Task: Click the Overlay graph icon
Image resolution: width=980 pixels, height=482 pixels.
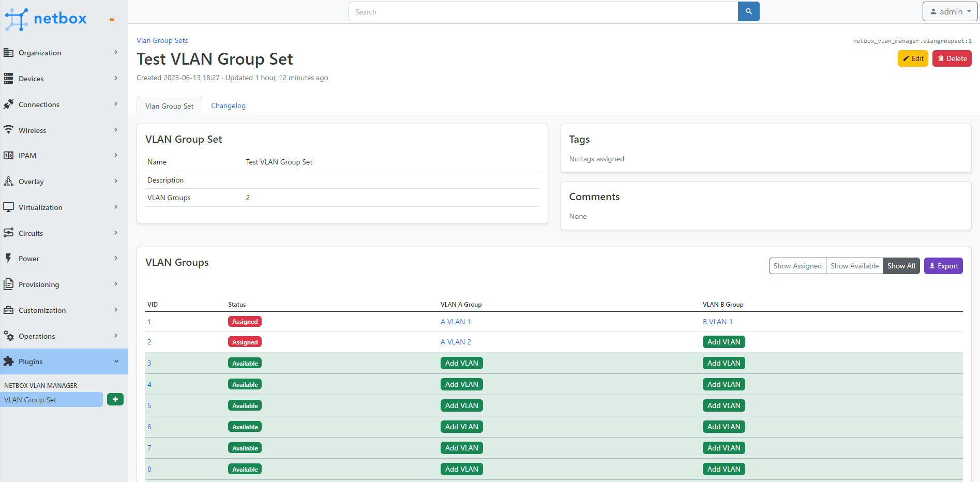Action: click(8, 182)
